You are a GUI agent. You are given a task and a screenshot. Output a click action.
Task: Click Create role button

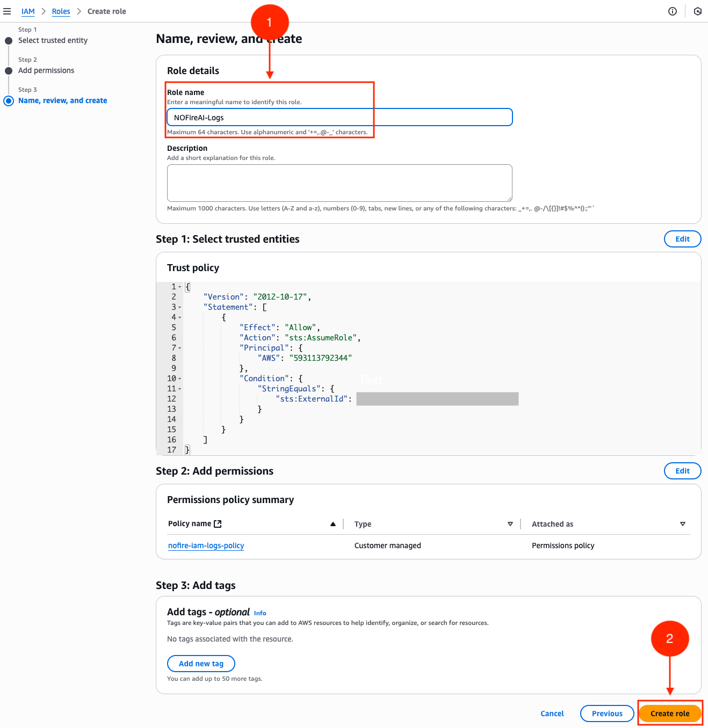tap(670, 714)
